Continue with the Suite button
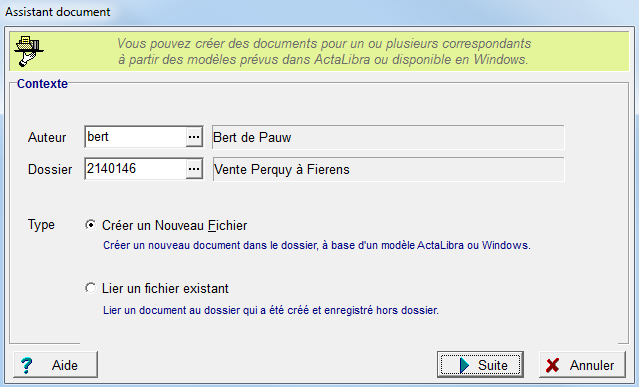 (x=480, y=365)
